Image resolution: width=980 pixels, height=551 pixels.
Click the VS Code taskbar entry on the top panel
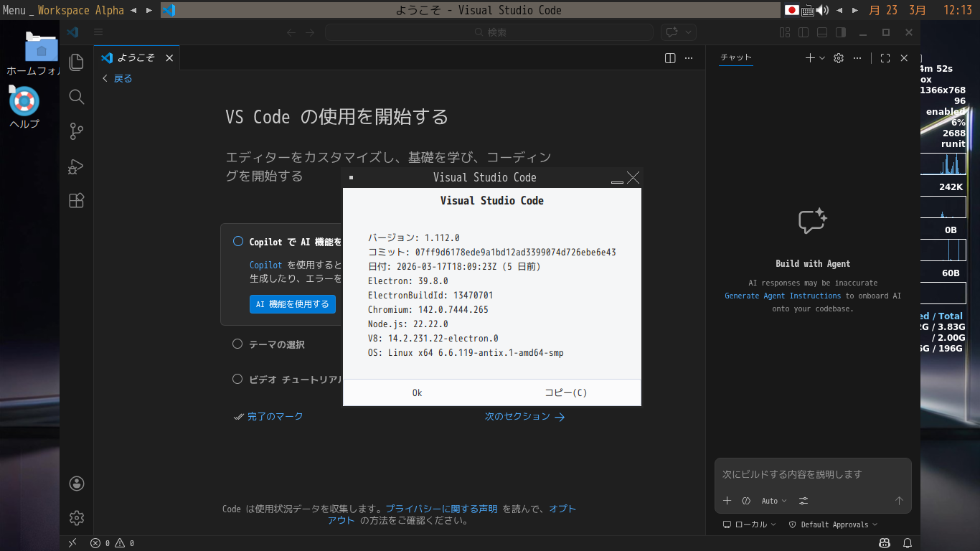(470, 10)
